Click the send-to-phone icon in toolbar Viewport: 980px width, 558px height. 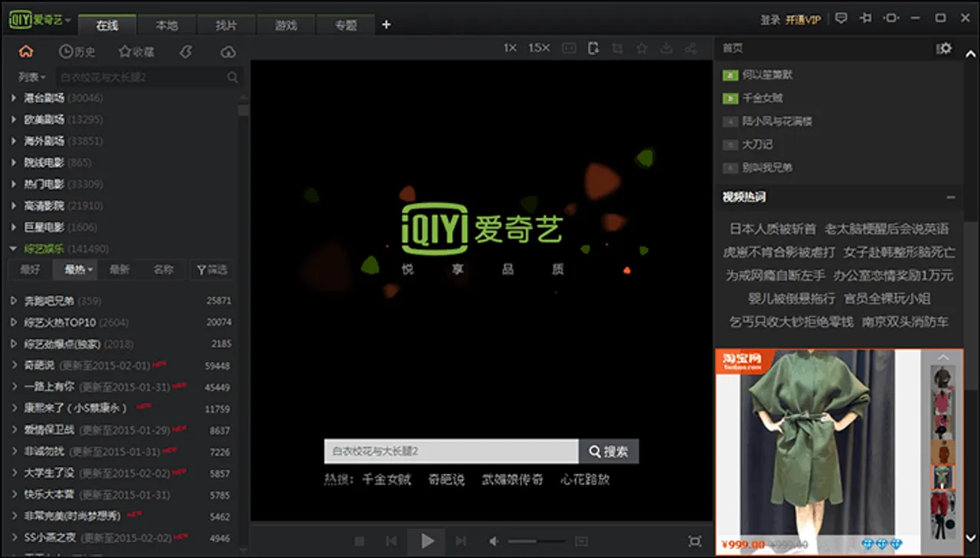(593, 48)
